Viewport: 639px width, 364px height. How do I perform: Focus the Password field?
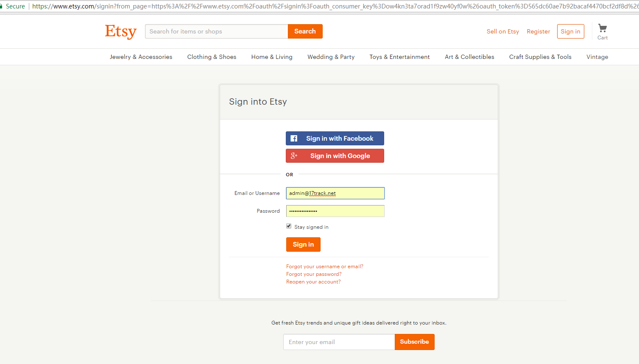[x=335, y=211]
